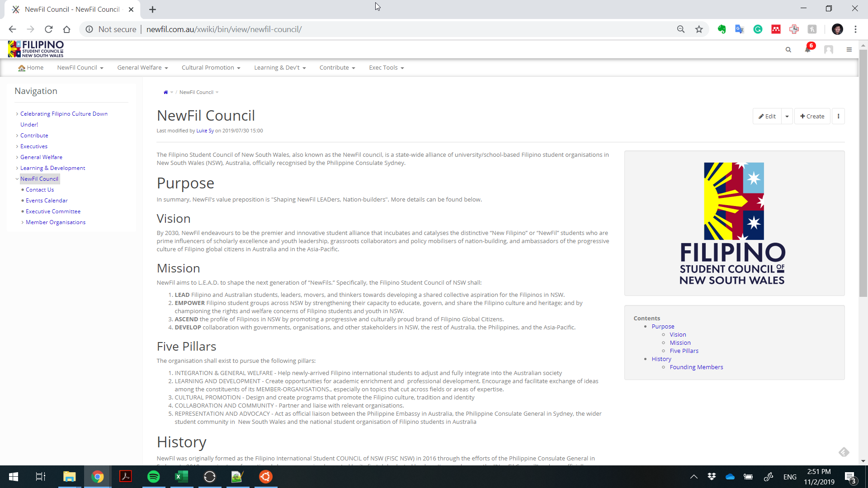This screenshot has height=488, width=868.
Task: Expand the Learning & Development tree node
Action: tap(17, 168)
